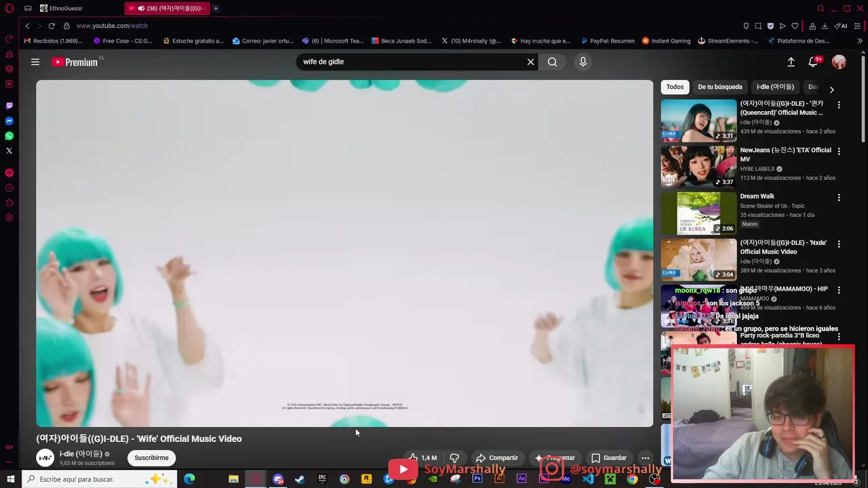Image resolution: width=868 pixels, height=488 pixels.
Task: Open the Opera GX main menu logo
Action: [x=9, y=8]
